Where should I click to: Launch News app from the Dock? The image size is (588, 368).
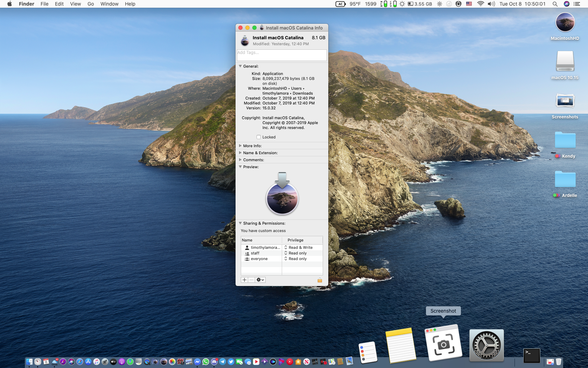[307, 362]
